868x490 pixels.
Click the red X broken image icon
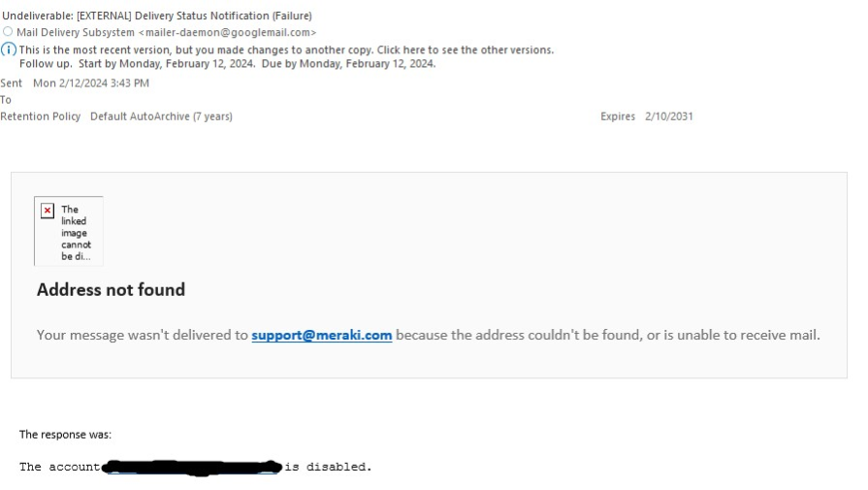(48, 212)
